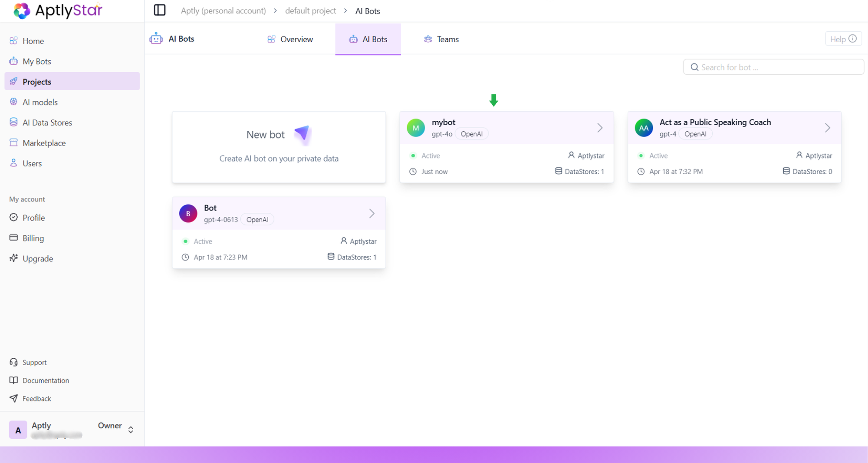Viewport: 868px width, 463px height.
Task: Click the mybot green M avatar
Action: coord(416,128)
